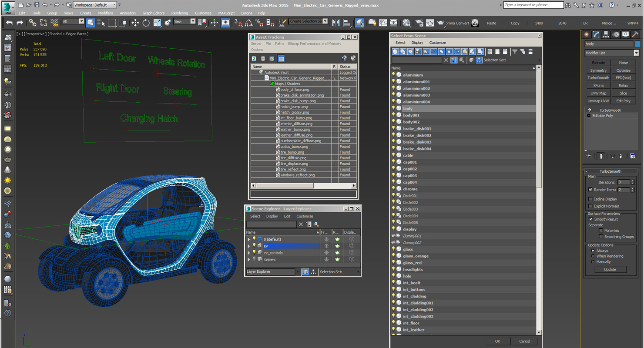Open the MAXScript menu

tap(226, 13)
